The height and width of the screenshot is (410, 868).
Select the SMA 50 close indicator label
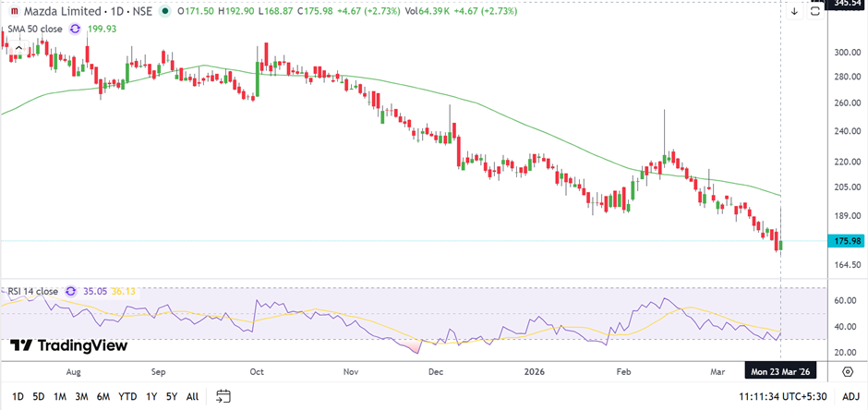[33, 29]
